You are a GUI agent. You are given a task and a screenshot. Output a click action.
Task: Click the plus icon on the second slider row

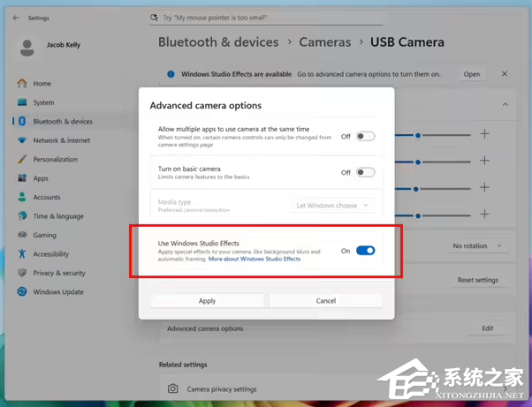485,161
